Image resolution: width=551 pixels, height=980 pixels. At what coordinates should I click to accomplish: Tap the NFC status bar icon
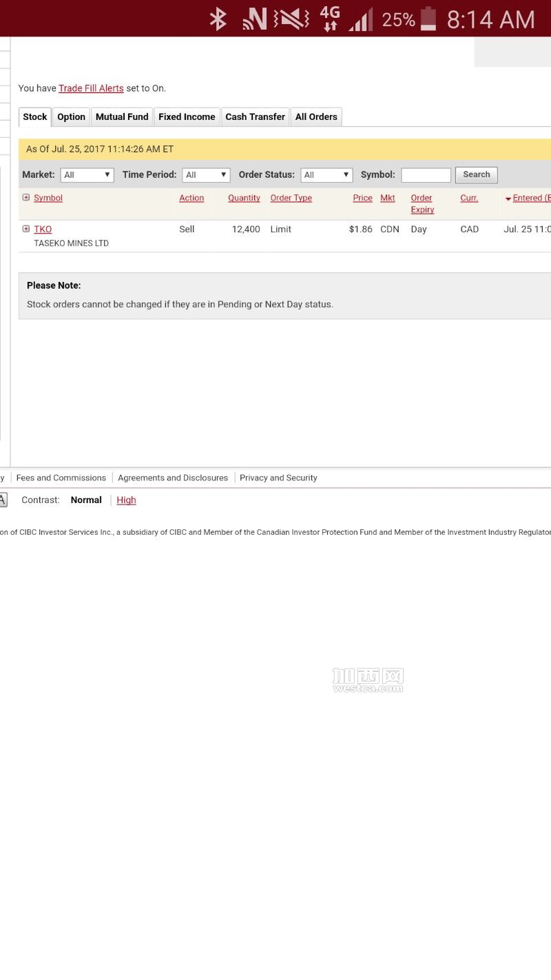[255, 19]
